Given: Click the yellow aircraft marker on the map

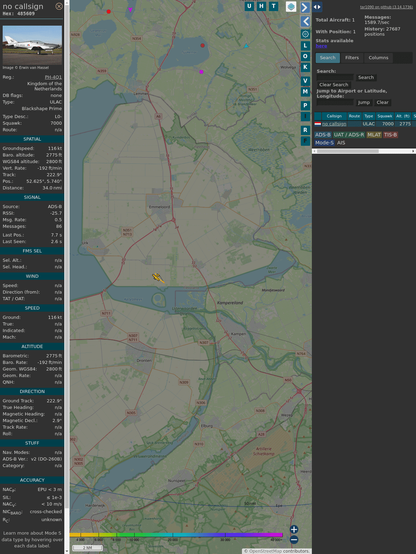Looking at the screenshot, I should 158,278.
